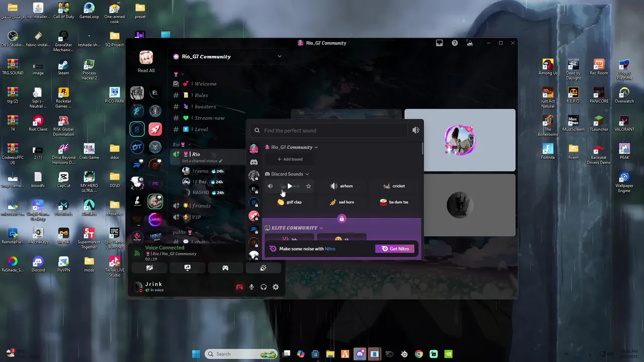Collapse Rio_G7 Community soundboard section
This screenshot has width=644, height=362.
pyautogui.click(x=291, y=147)
